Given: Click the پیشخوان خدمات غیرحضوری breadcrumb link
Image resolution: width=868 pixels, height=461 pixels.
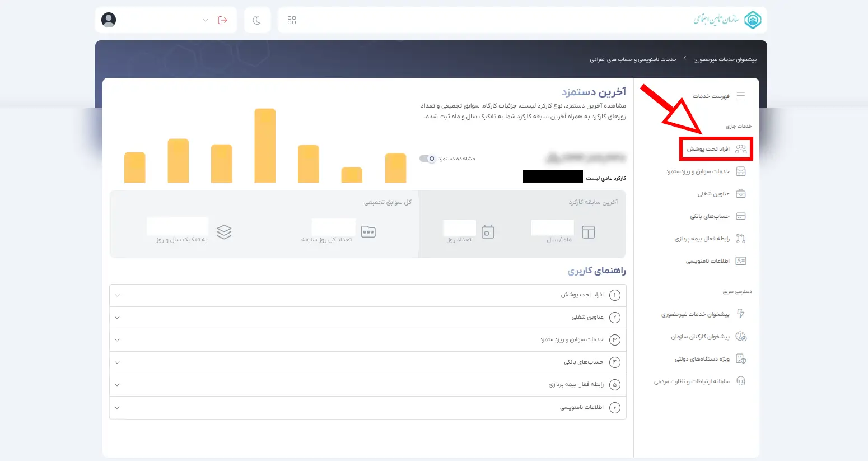Looking at the screenshot, I should click(x=725, y=59).
